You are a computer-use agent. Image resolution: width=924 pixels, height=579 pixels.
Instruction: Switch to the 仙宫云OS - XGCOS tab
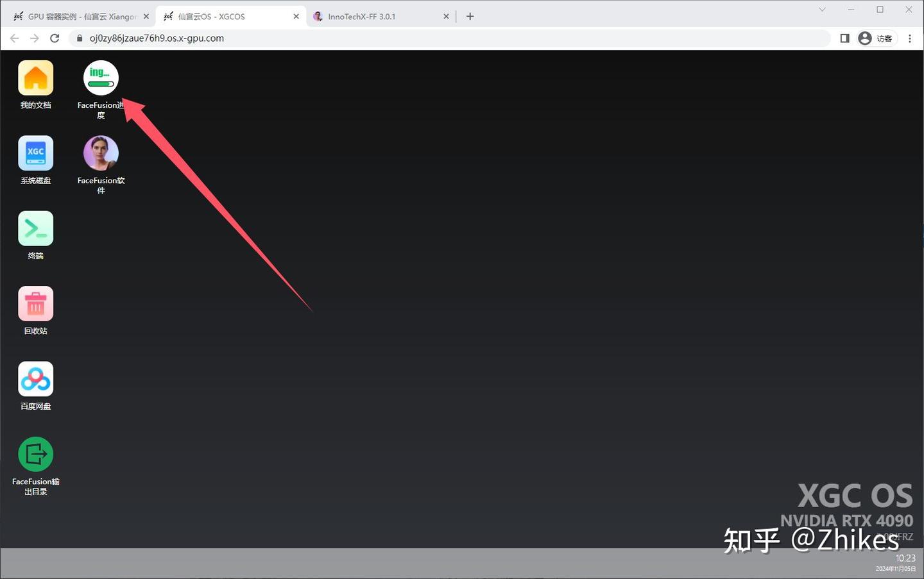(x=230, y=17)
